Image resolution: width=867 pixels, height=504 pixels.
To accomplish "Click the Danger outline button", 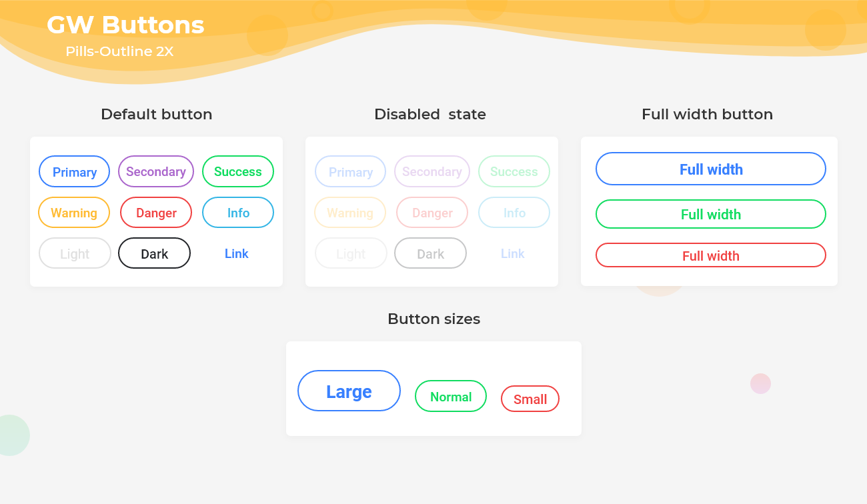I will tap(155, 213).
